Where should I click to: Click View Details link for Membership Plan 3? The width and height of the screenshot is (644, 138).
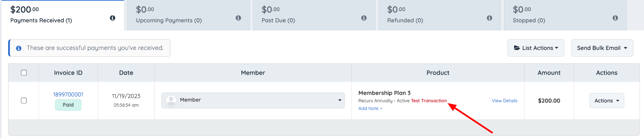(x=505, y=101)
